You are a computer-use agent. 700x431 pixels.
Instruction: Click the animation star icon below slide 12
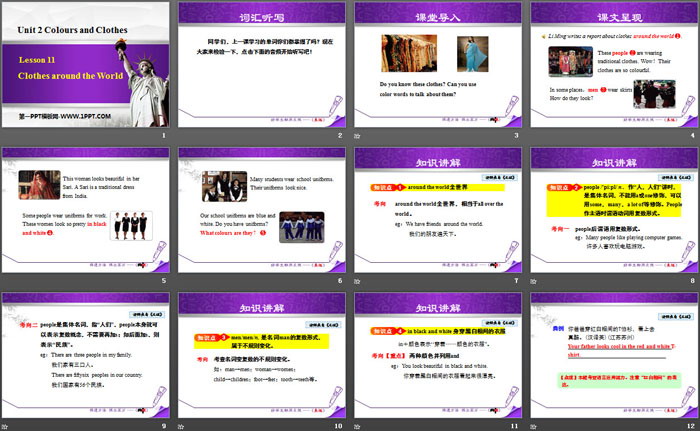534,424
